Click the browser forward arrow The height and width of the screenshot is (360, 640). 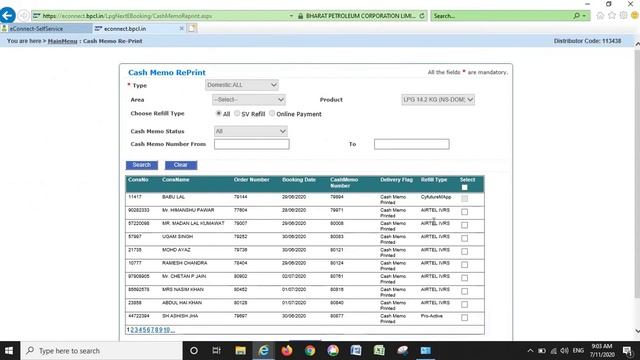[x=24, y=16]
